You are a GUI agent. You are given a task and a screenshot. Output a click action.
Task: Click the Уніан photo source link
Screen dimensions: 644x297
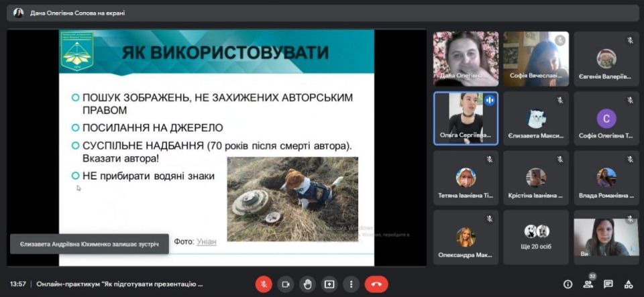206,241
